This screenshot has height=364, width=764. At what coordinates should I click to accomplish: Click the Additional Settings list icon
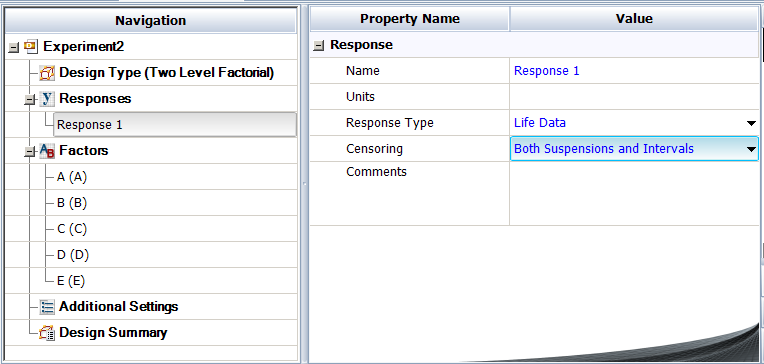pos(47,307)
